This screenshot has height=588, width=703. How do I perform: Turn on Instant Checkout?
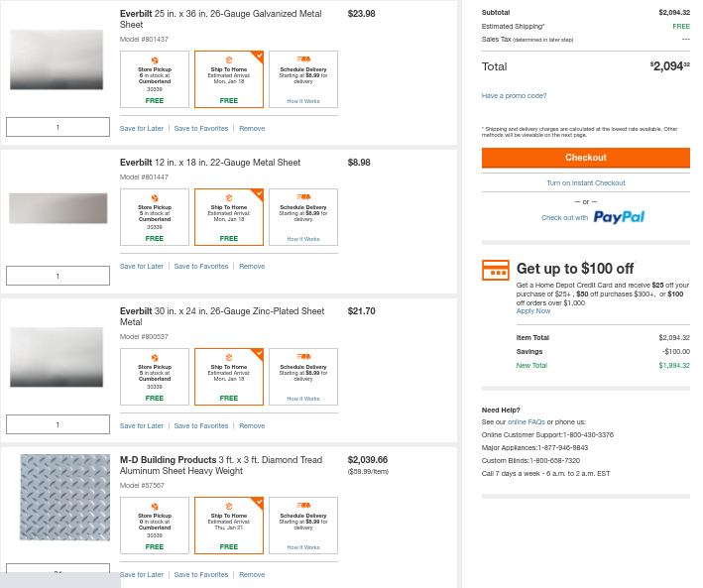[585, 183]
